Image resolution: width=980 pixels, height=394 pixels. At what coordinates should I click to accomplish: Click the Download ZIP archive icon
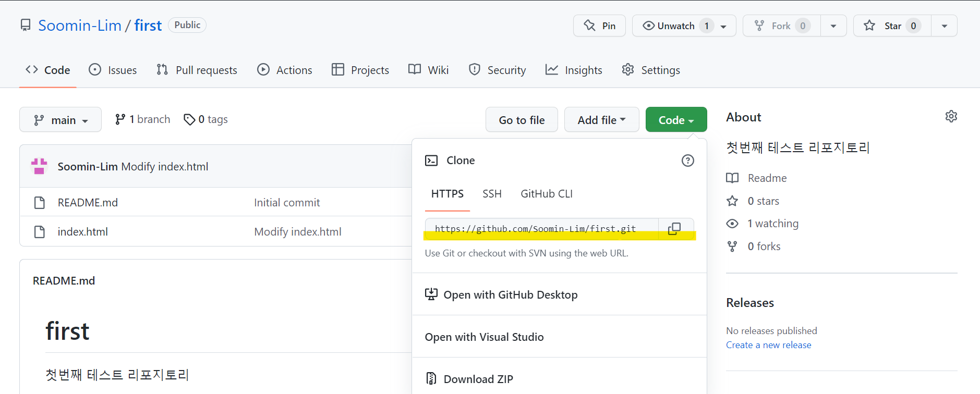431,379
